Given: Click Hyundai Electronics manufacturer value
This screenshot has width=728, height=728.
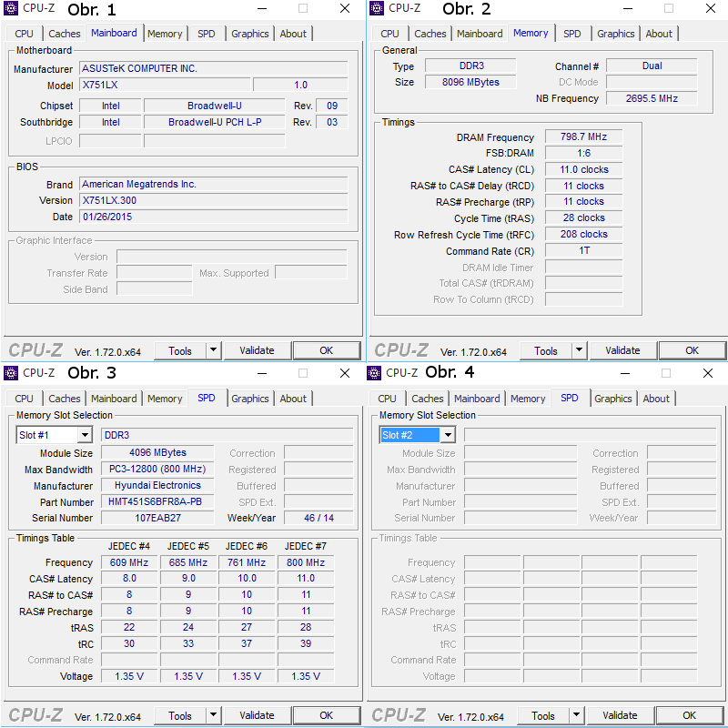Looking at the screenshot, I should click(x=157, y=485).
